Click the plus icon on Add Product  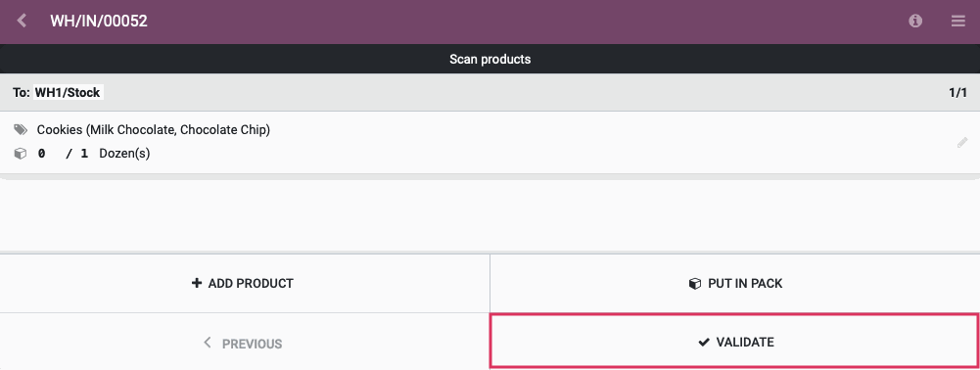click(x=197, y=283)
